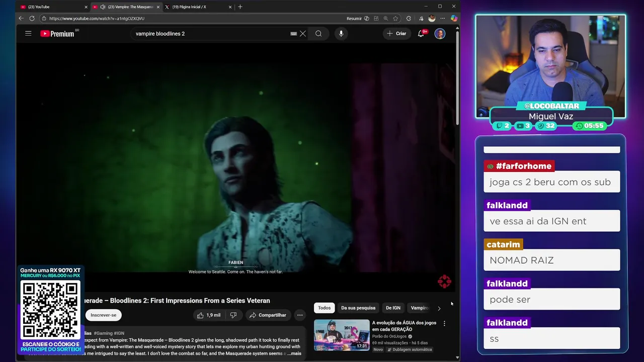Open a new browser tab with plus
The height and width of the screenshot is (362, 644).
tap(240, 7)
